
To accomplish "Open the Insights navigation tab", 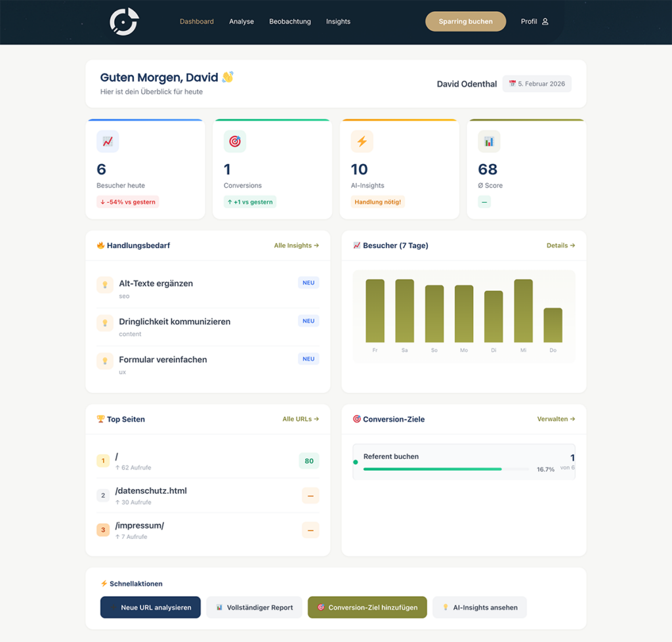I will (x=338, y=22).
